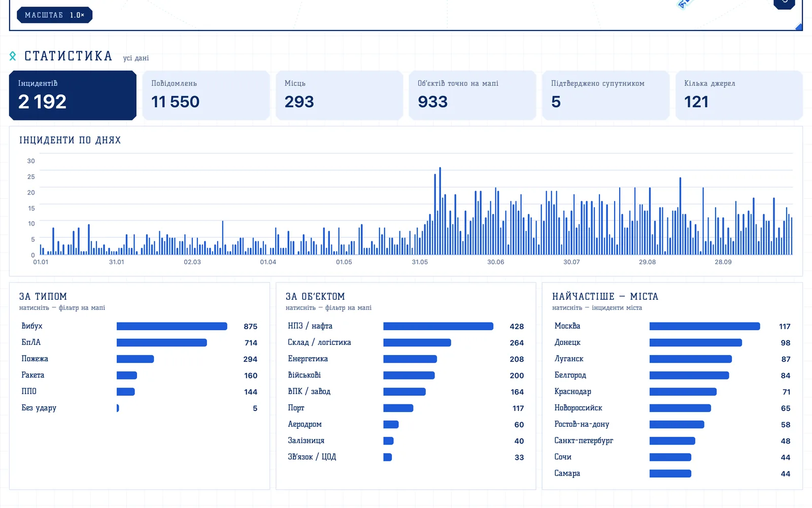
Task: Choose the Ракета type filter
Action: pos(140,375)
